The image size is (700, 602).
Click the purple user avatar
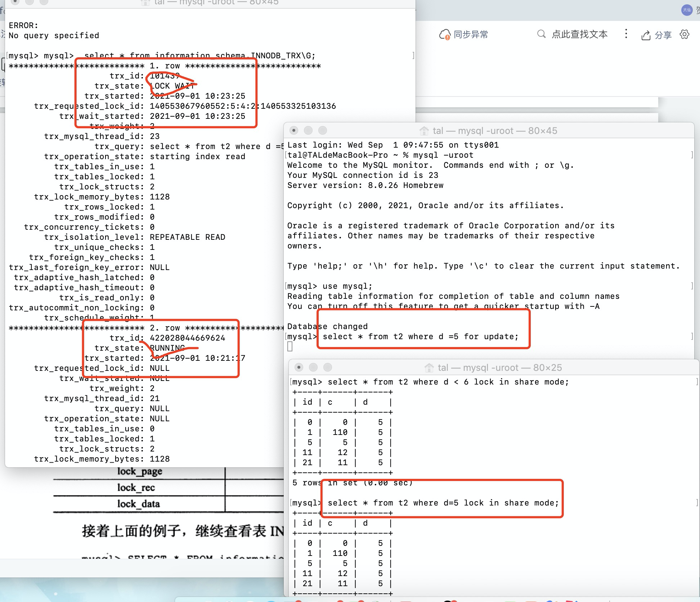click(687, 10)
